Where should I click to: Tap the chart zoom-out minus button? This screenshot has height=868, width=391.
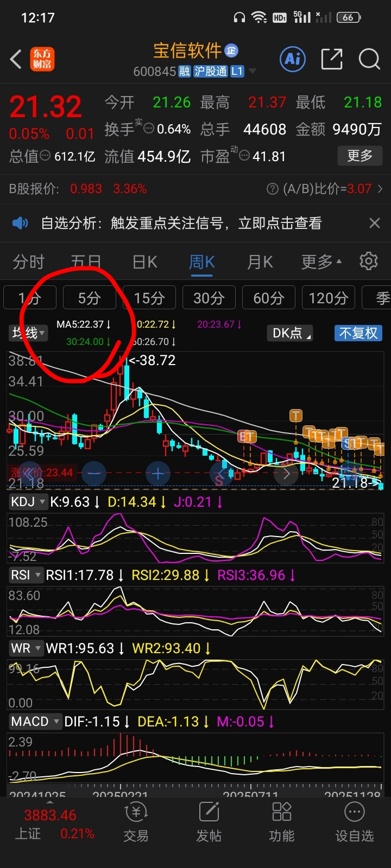point(93,474)
